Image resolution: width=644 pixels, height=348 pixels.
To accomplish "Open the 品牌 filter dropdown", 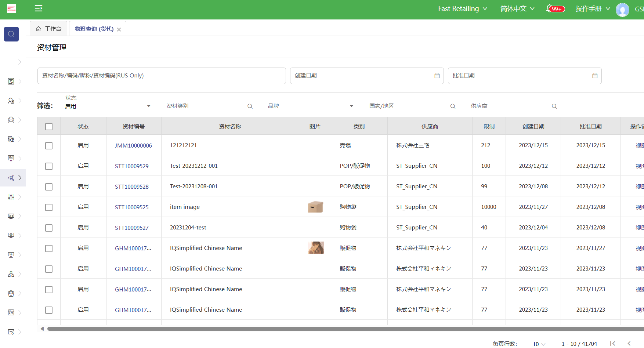I will coord(311,106).
